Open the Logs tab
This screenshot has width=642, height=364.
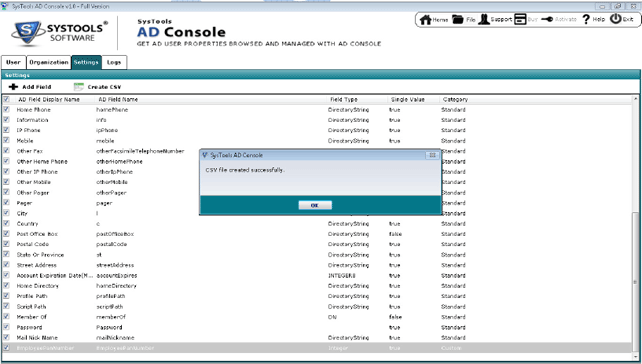114,62
